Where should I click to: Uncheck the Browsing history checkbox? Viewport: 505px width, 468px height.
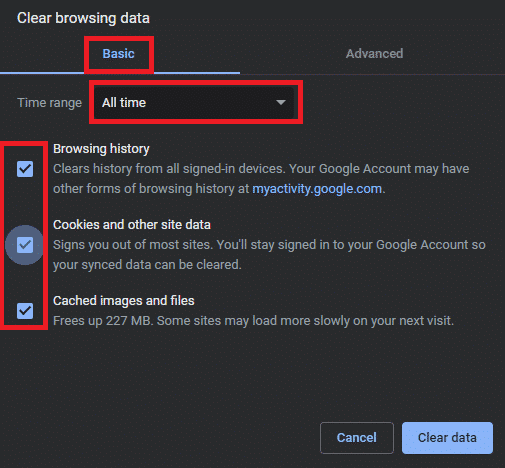[25, 169]
